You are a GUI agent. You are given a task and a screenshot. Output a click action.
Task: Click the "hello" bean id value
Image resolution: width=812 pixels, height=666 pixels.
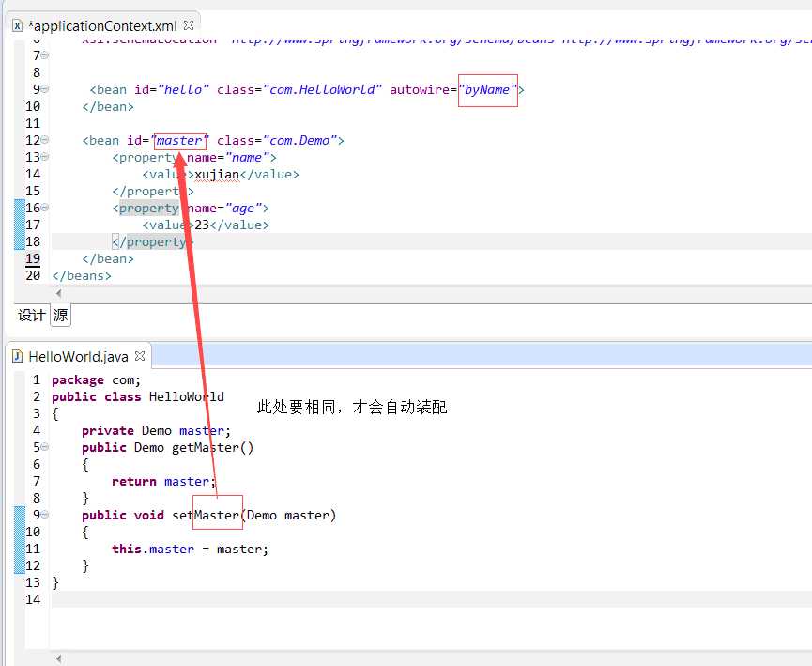point(183,89)
